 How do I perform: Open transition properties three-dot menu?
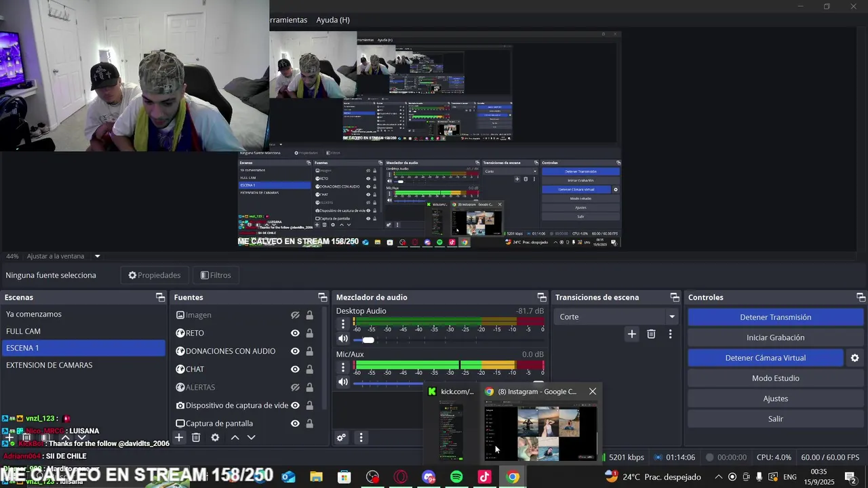click(x=670, y=334)
